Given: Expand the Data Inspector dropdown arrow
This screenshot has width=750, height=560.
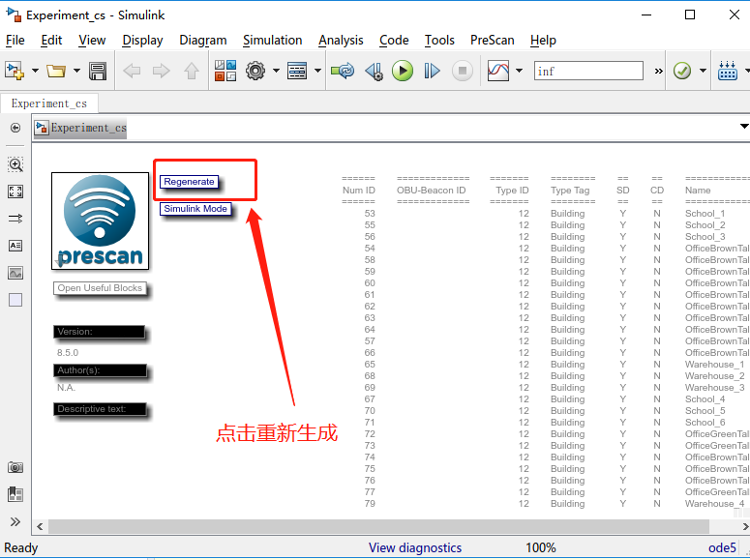Looking at the screenshot, I should coord(519,71).
